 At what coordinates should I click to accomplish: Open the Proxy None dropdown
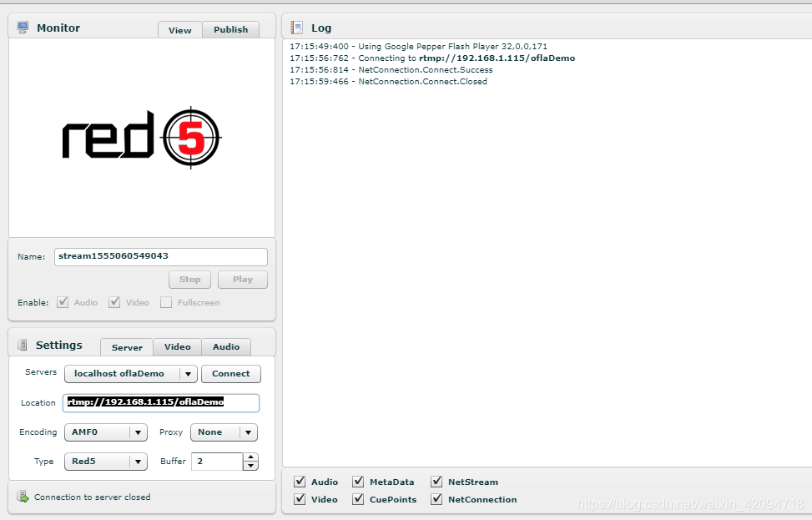pyautogui.click(x=224, y=432)
